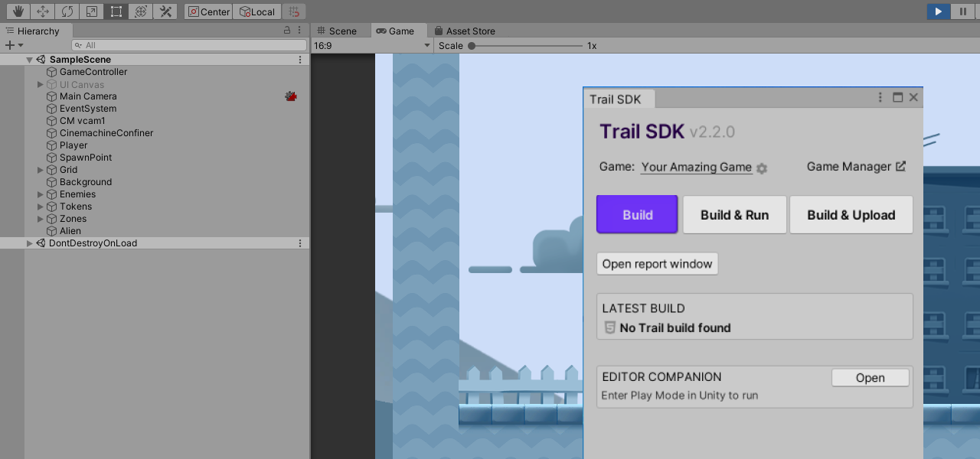Select the Trail SDK window tab
The width and height of the screenshot is (980, 459).
(x=619, y=99)
